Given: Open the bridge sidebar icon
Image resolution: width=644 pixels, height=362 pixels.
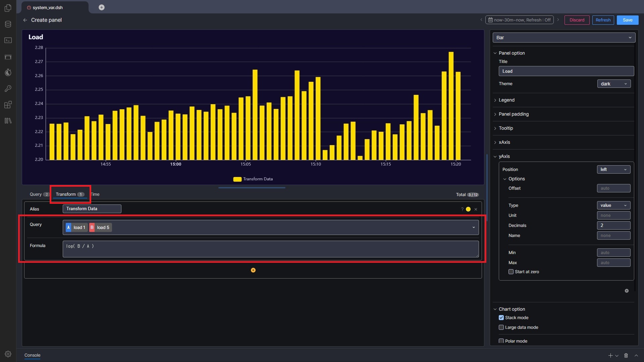Looking at the screenshot, I should pyautogui.click(x=8, y=57).
